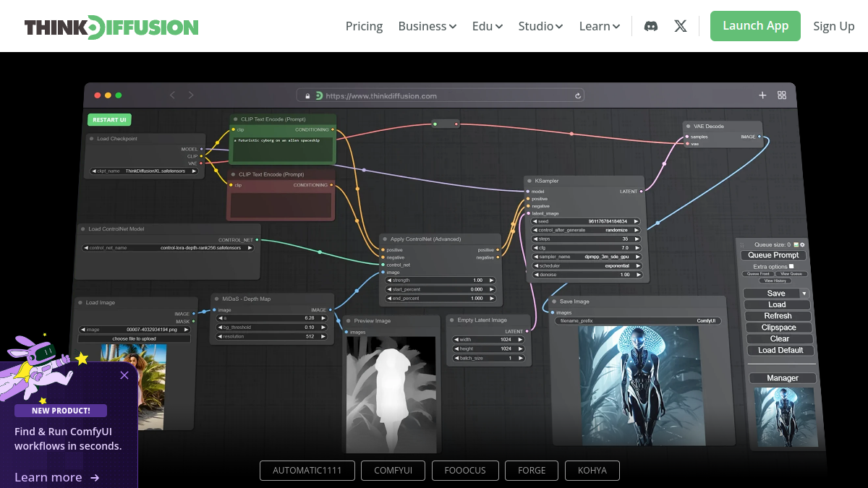
Task: Select the FORGE tab
Action: point(532,470)
